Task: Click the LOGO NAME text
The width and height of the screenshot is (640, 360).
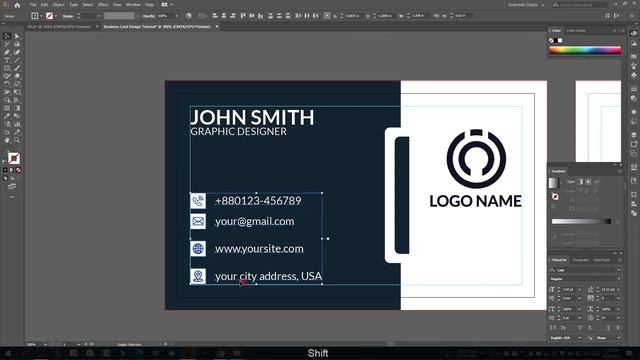Action: click(476, 201)
